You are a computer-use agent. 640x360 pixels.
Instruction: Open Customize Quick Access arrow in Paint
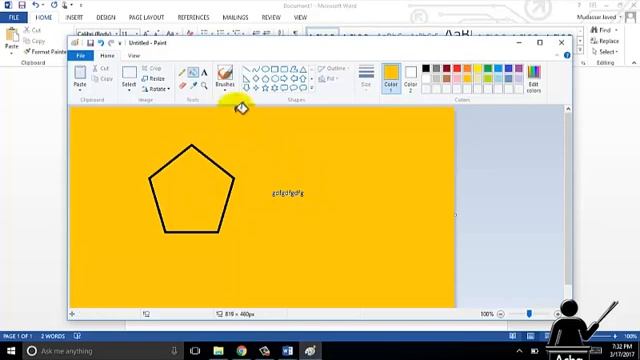[120, 43]
